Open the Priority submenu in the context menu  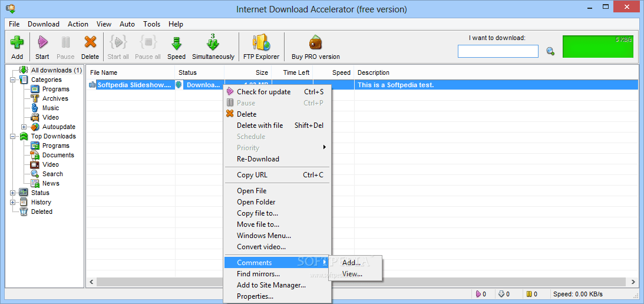(278, 147)
